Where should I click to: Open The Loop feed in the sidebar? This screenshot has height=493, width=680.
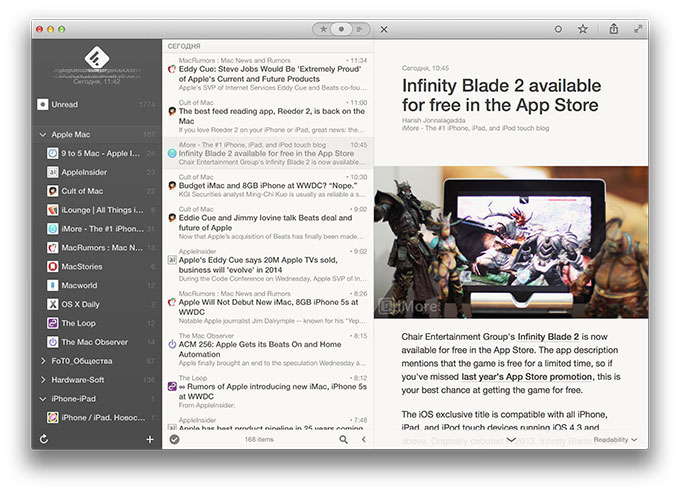97,323
